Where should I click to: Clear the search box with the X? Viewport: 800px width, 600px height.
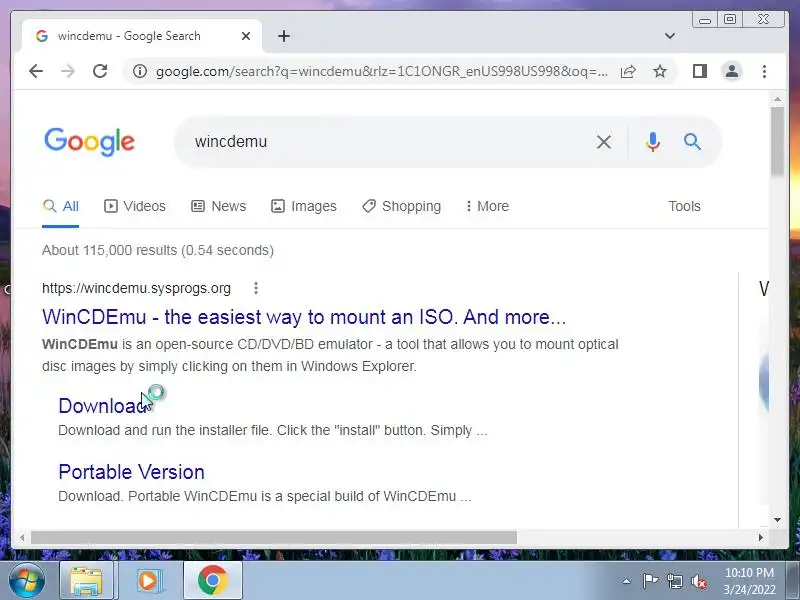pyautogui.click(x=604, y=142)
